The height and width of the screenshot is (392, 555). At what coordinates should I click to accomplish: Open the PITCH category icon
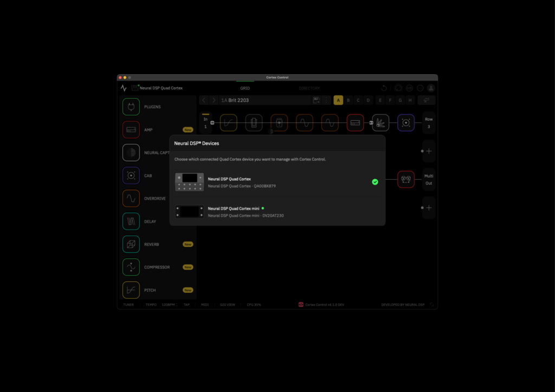(131, 290)
